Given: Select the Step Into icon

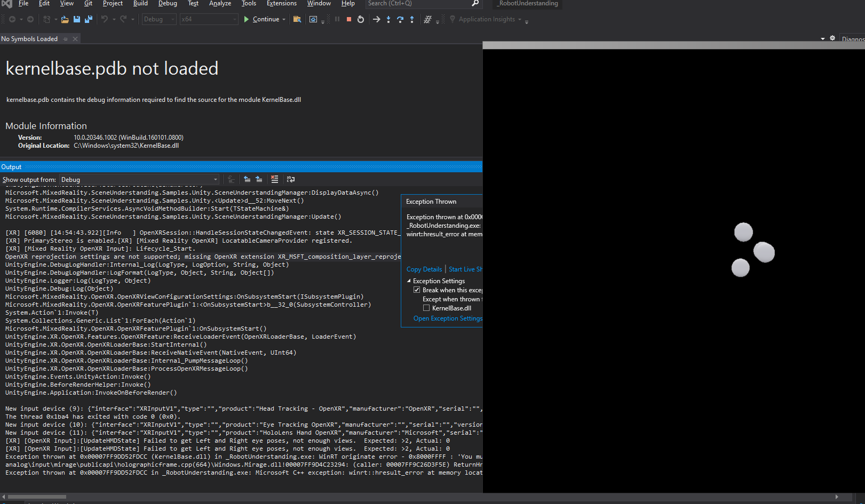Looking at the screenshot, I should click(x=388, y=19).
